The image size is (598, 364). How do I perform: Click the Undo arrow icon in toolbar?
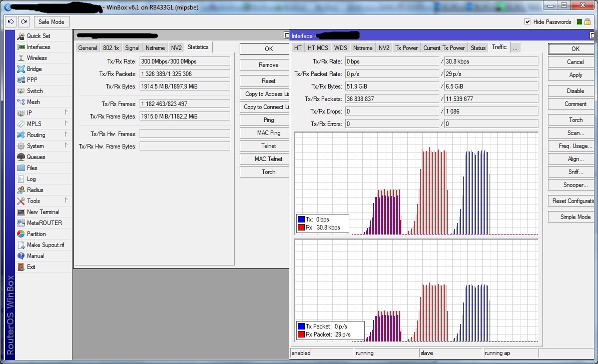tap(11, 22)
